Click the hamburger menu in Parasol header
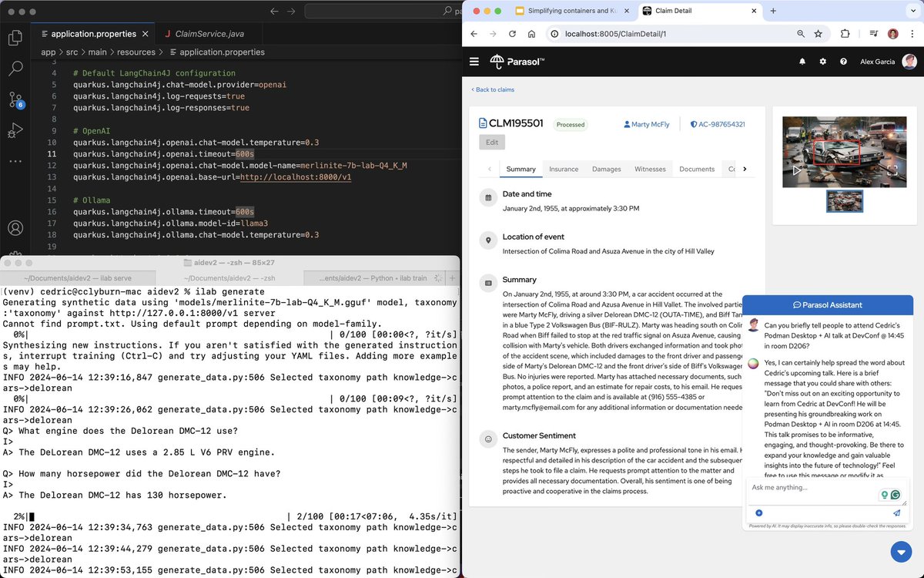 (474, 62)
